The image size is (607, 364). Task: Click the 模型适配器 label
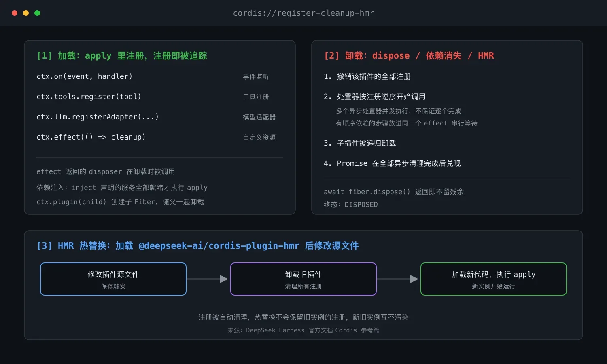click(x=259, y=117)
